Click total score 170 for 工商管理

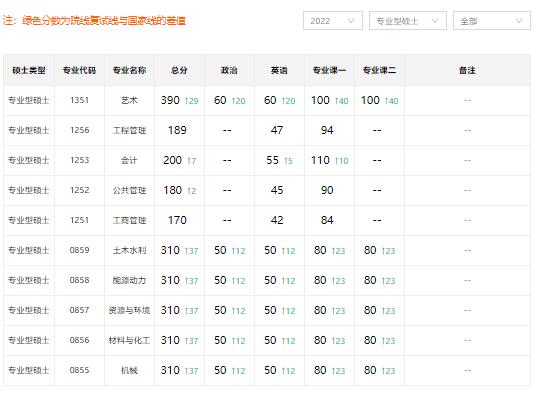point(177,220)
